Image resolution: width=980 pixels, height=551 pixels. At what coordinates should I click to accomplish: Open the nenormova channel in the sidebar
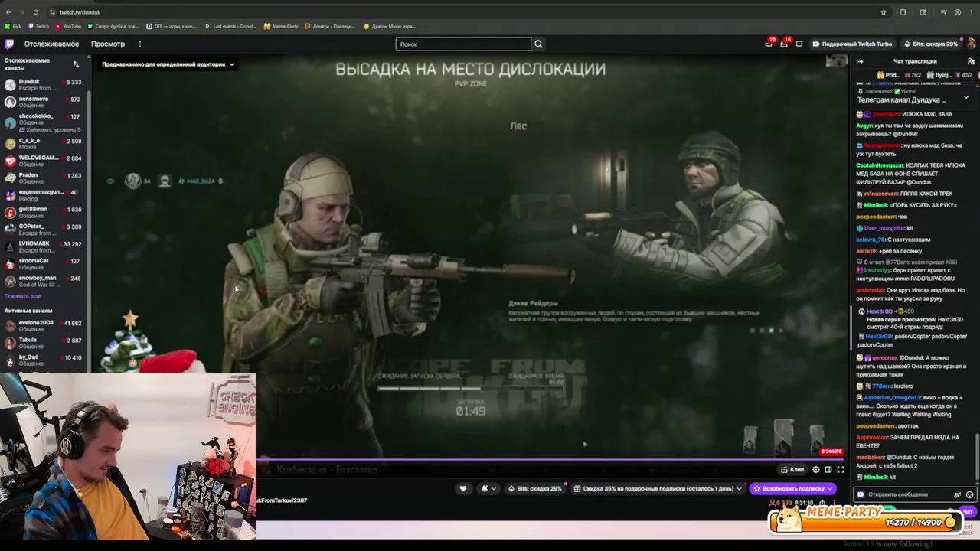point(44,102)
